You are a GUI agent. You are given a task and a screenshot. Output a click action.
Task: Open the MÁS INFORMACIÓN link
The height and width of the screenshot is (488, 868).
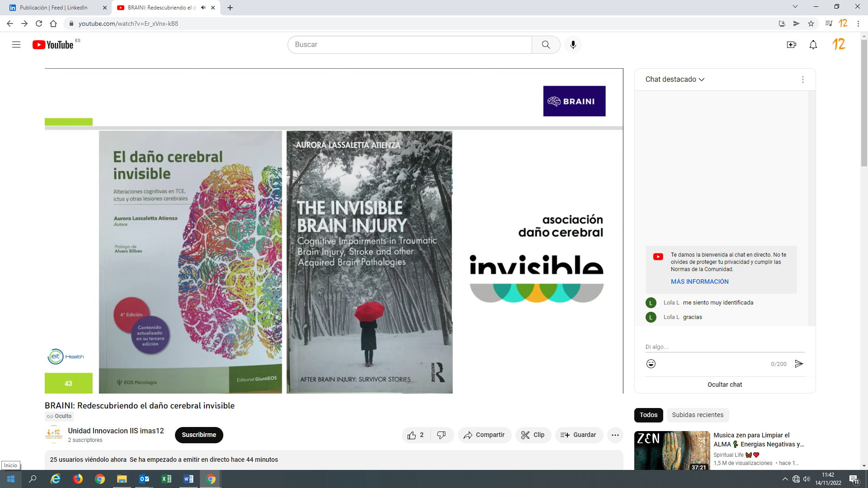[699, 282]
